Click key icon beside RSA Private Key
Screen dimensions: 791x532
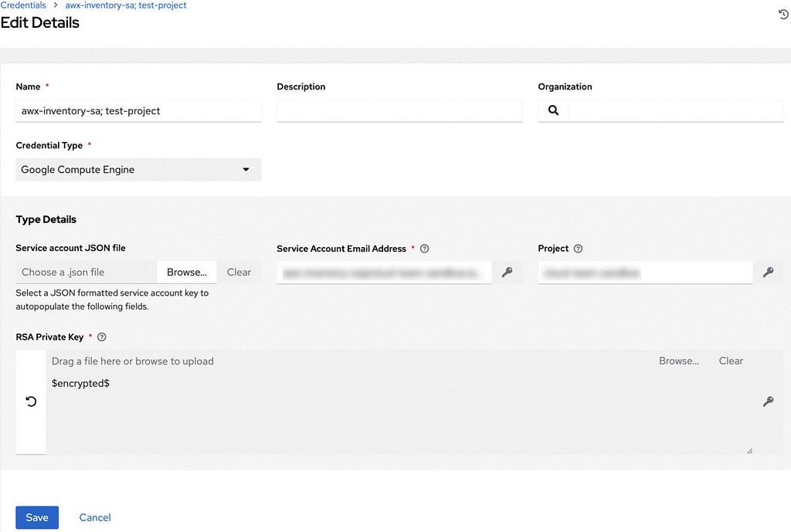(x=768, y=402)
